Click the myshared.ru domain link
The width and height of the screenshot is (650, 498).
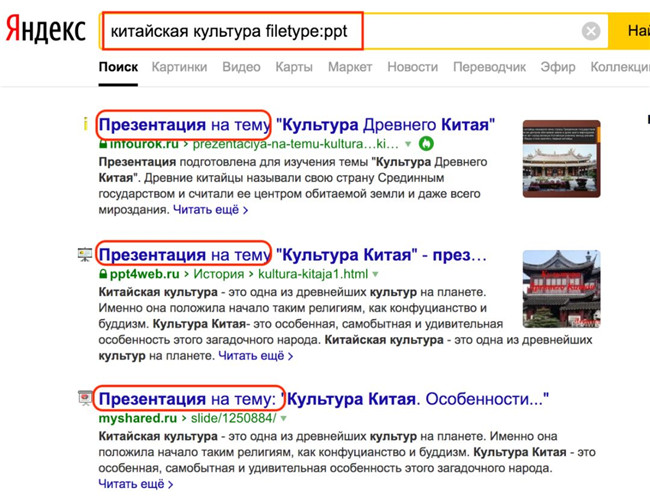(138, 418)
